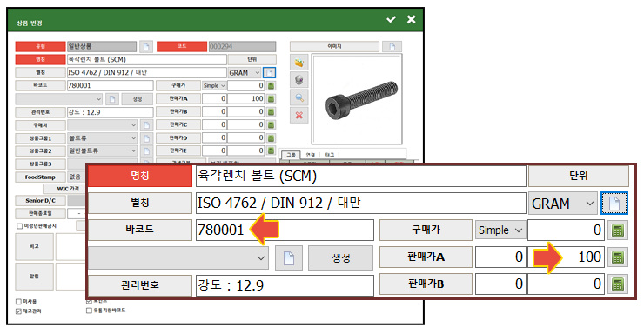This screenshot has height=334, width=644.
Task: Open GRAM unit dropdown in small dialog
Action: [244, 72]
